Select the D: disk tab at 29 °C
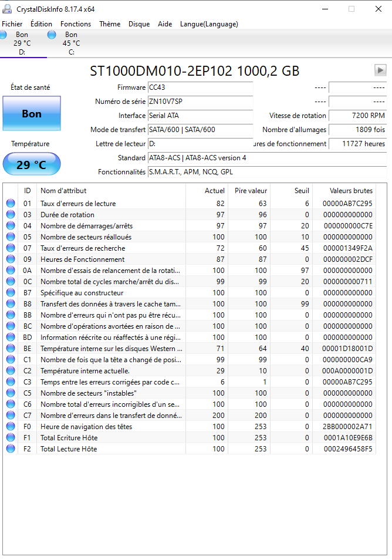The height and width of the screenshot is (560, 392). coord(22,43)
